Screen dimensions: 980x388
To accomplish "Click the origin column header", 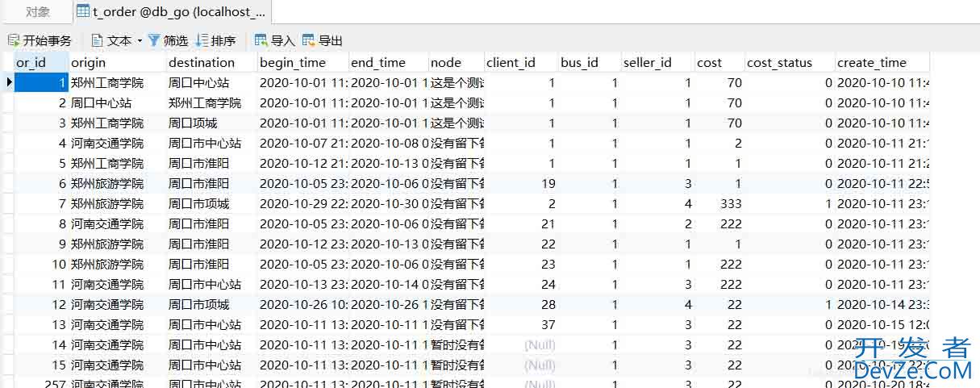I will pyautogui.click(x=117, y=62).
